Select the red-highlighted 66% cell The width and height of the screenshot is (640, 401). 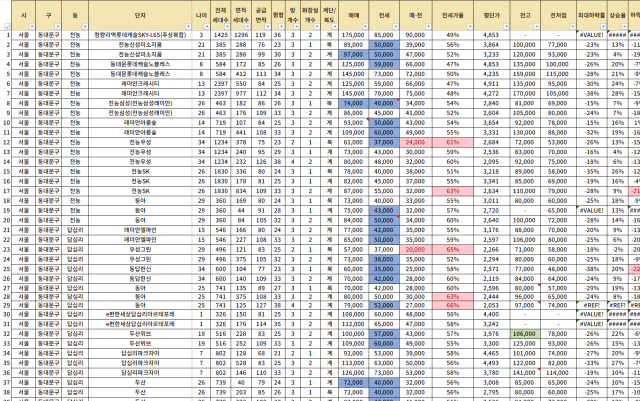click(x=453, y=305)
